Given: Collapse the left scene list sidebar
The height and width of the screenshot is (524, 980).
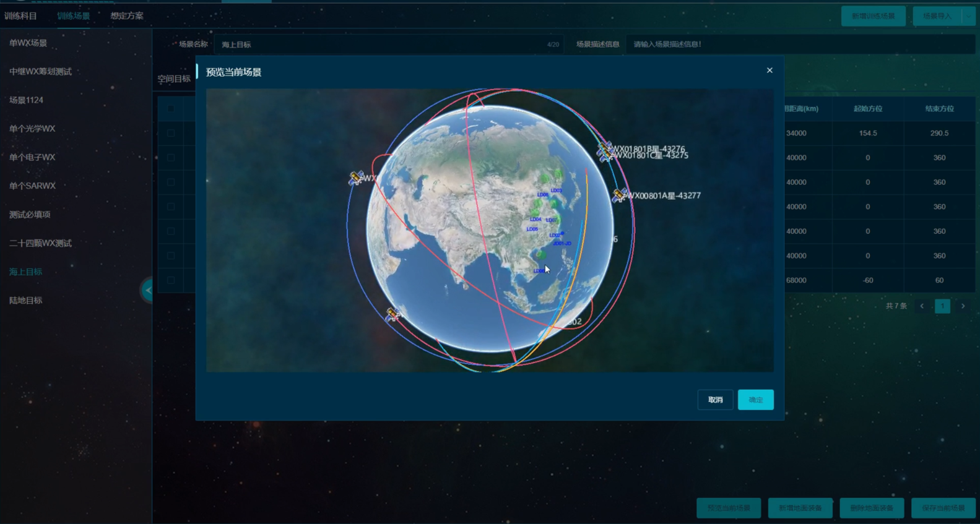Looking at the screenshot, I should click(x=148, y=290).
